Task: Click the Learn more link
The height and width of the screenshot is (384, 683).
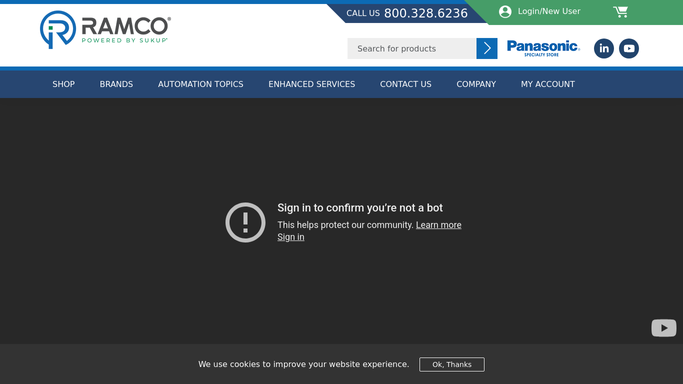Action: (438, 225)
